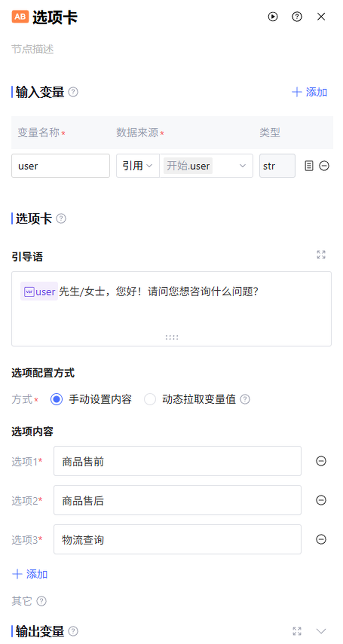Click 添加 to add a new option
Image resolution: width=343 pixels, height=644 pixels.
click(x=30, y=574)
